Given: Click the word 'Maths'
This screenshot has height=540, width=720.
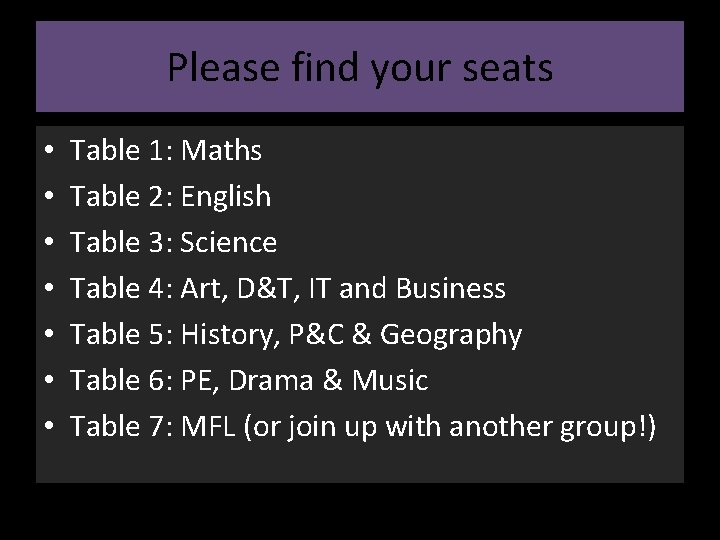Looking at the screenshot, I should tap(222, 151).
